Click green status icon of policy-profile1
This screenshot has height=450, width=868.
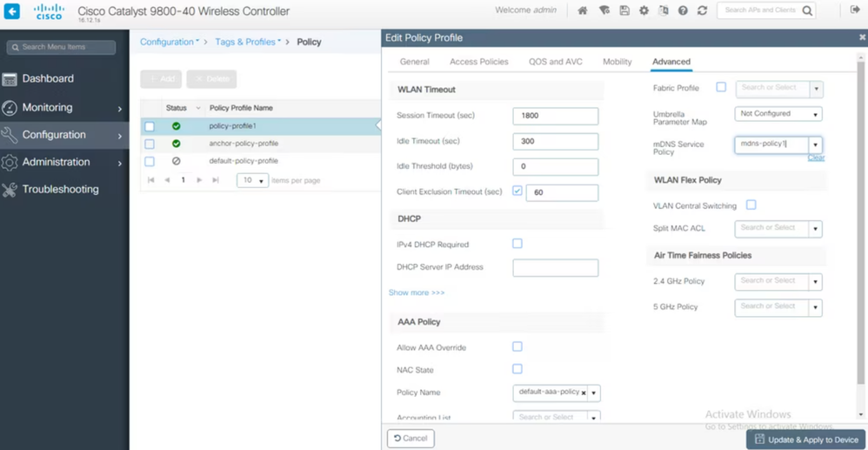point(176,126)
